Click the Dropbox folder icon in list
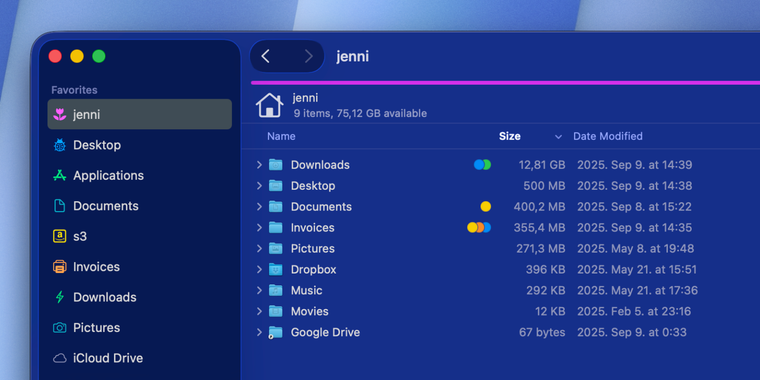The width and height of the screenshot is (760, 380). pos(276,269)
